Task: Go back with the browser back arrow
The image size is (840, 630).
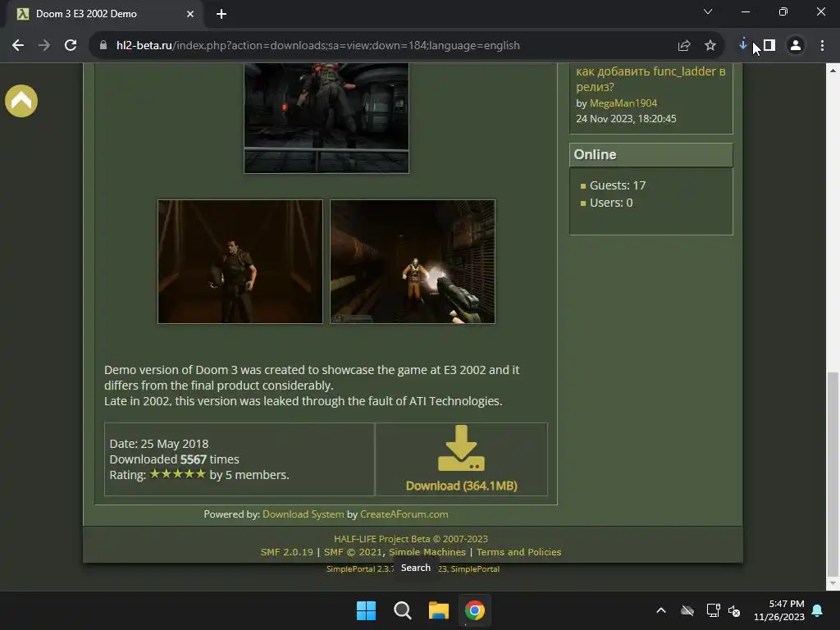Action: pyautogui.click(x=18, y=46)
